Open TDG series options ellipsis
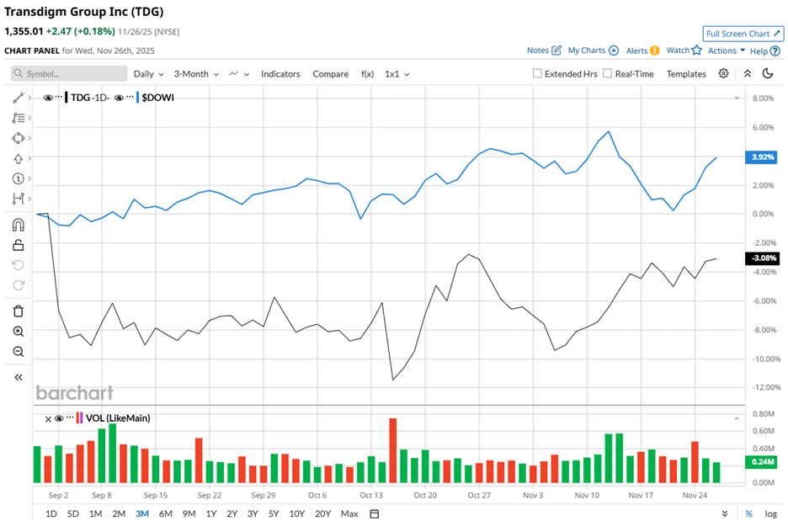This screenshot has height=532, width=788. [x=59, y=95]
